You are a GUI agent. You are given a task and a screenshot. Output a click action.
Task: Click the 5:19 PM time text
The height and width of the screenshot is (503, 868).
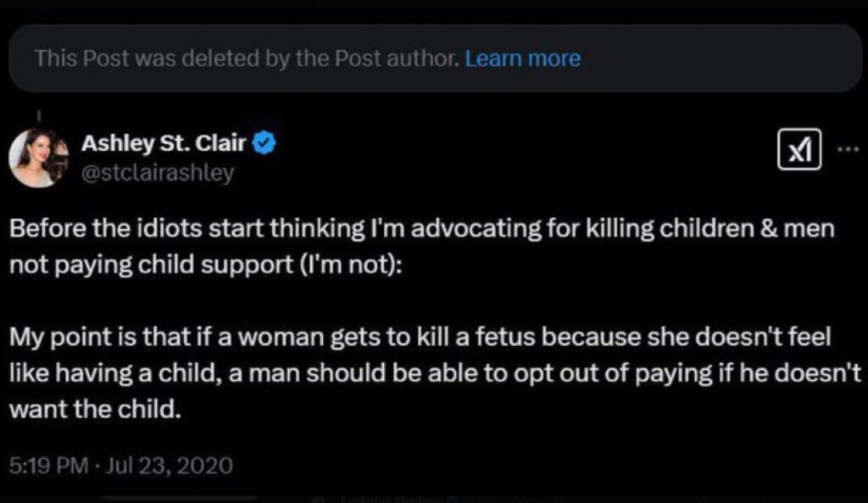pyautogui.click(x=47, y=466)
